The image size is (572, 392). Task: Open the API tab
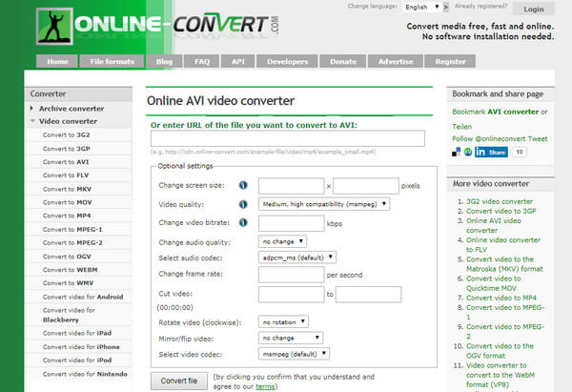237,61
